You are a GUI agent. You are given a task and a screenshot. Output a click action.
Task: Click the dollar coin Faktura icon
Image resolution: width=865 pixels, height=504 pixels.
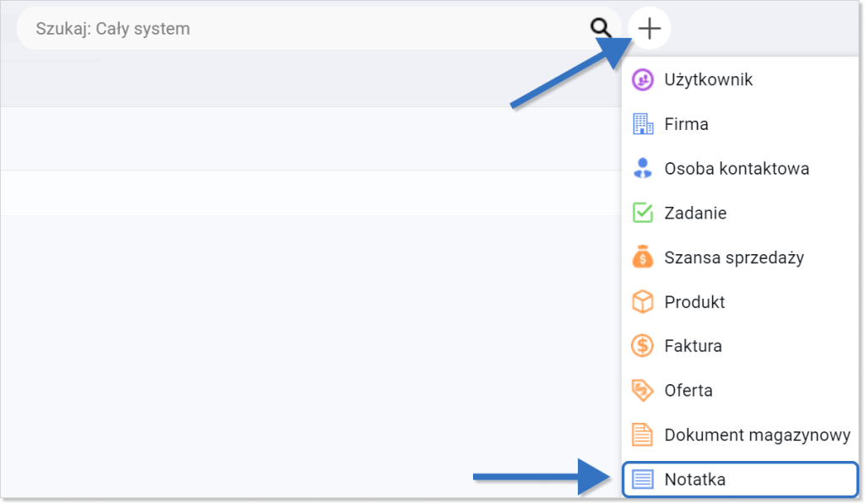(x=643, y=346)
